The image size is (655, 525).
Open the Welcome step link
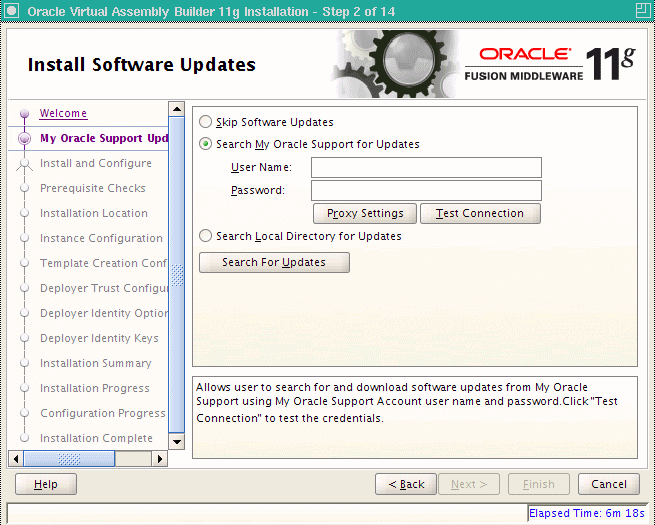click(63, 113)
